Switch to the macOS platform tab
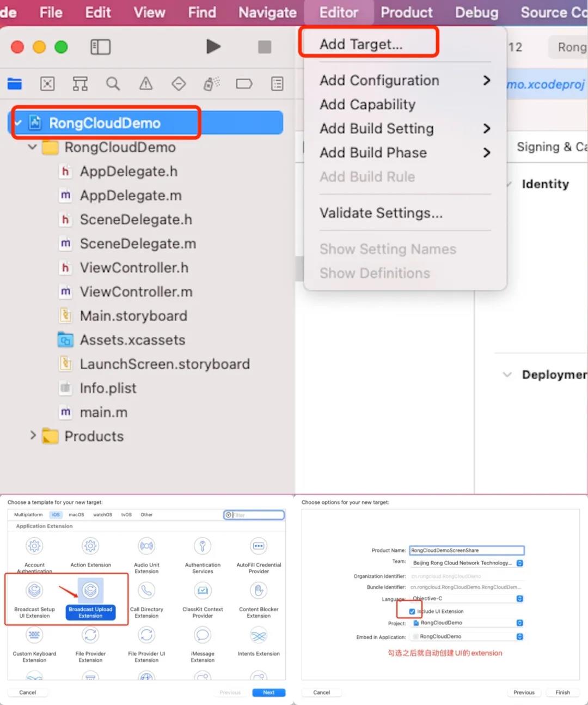This screenshot has width=588, height=705. pyautogui.click(x=76, y=514)
